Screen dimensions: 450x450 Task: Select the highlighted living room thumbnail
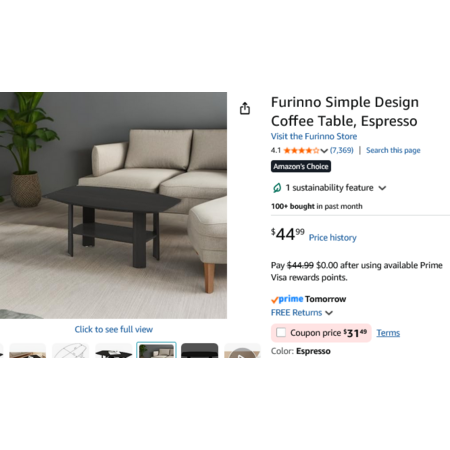click(x=156, y=350)
